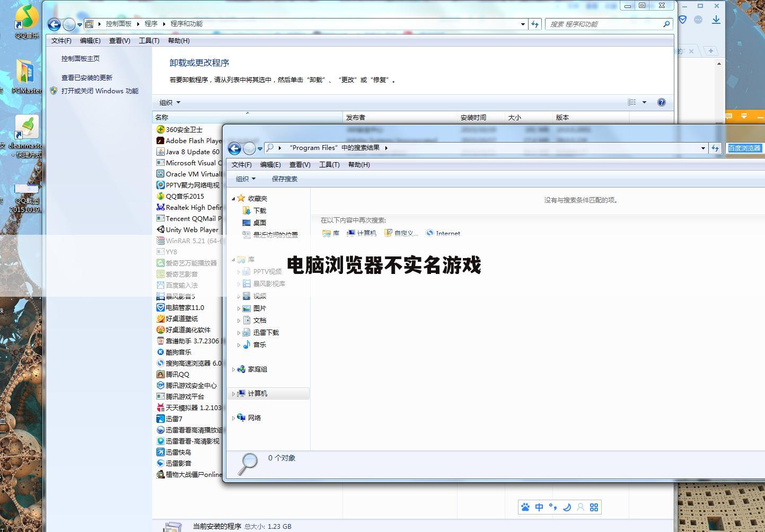Open address history dropdown in Programs window
The height and width of the screenshot is (532, 765).
[523, 24]
